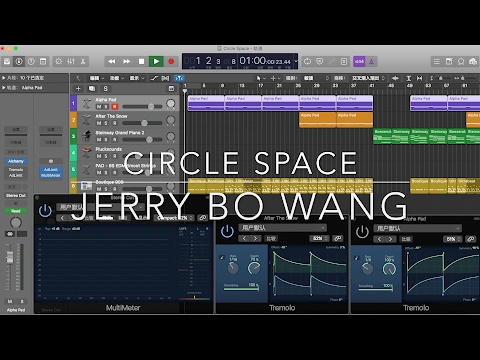Open List Editors icon in toolbar

coord(437,61)
